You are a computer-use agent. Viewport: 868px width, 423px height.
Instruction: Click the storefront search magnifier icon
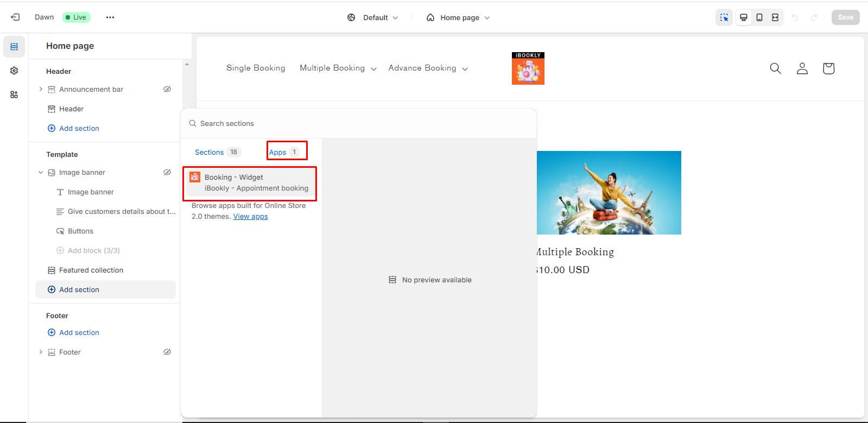pyautogui.click(x=775, y=68)
